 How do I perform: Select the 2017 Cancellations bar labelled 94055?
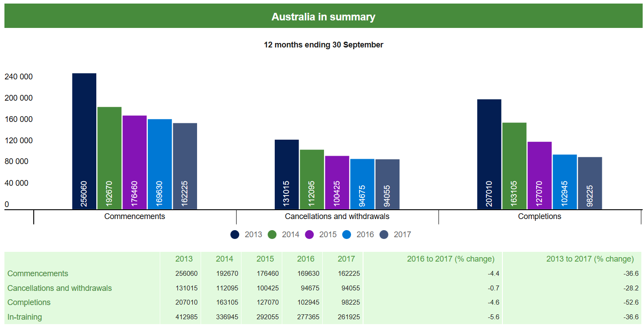[x=387, y=184]
